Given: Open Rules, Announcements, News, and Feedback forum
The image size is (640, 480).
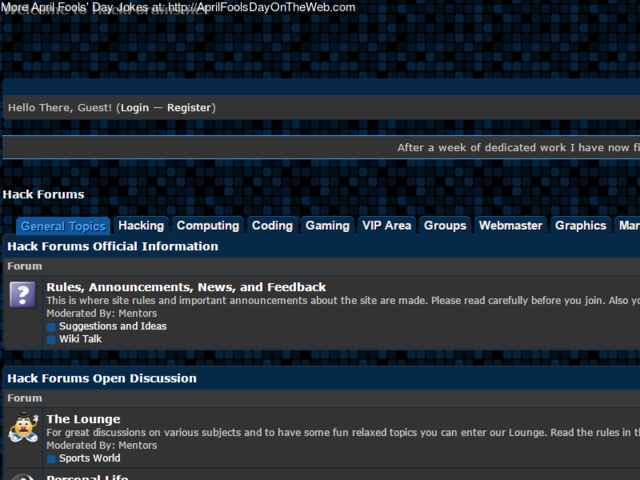Looking at the screenshot, I should 186,287.
